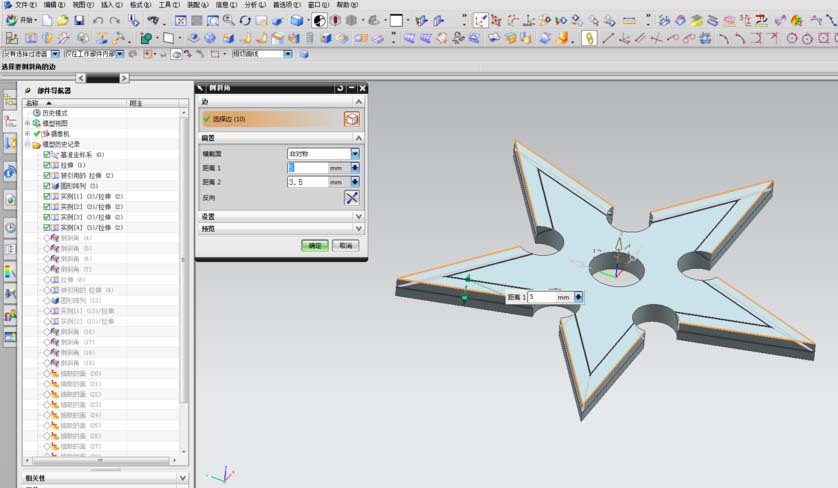Click the 开始 (Start) toolbar button

tap(22, 20)
